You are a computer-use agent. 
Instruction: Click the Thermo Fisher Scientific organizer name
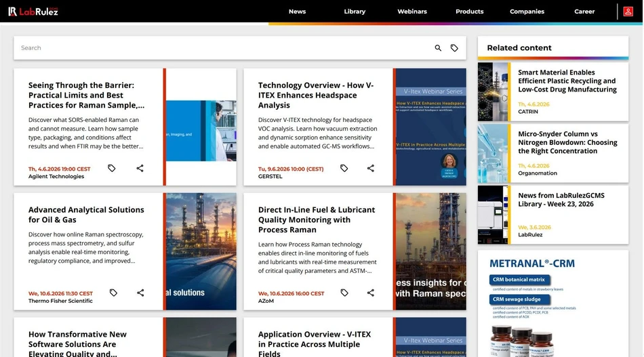[60, 301]
